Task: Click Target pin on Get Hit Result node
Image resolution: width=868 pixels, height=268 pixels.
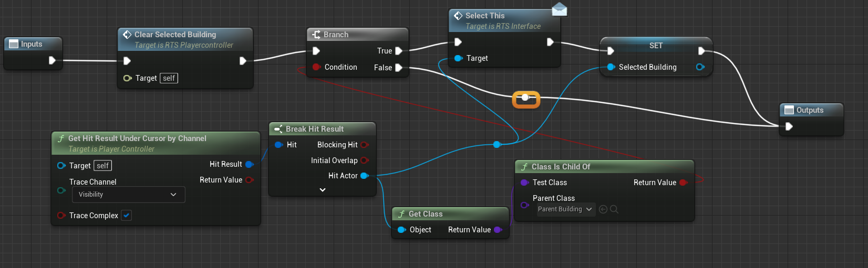Action: click(x=61, y=166)
